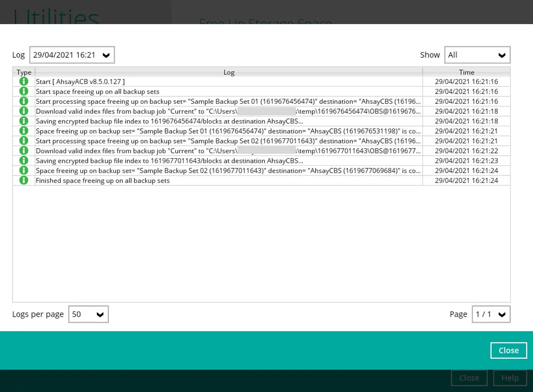Viewport: 533px width, 392px height.
Task: Click info icon for the first 16:21:18 download entry
Action: [24, 111]
